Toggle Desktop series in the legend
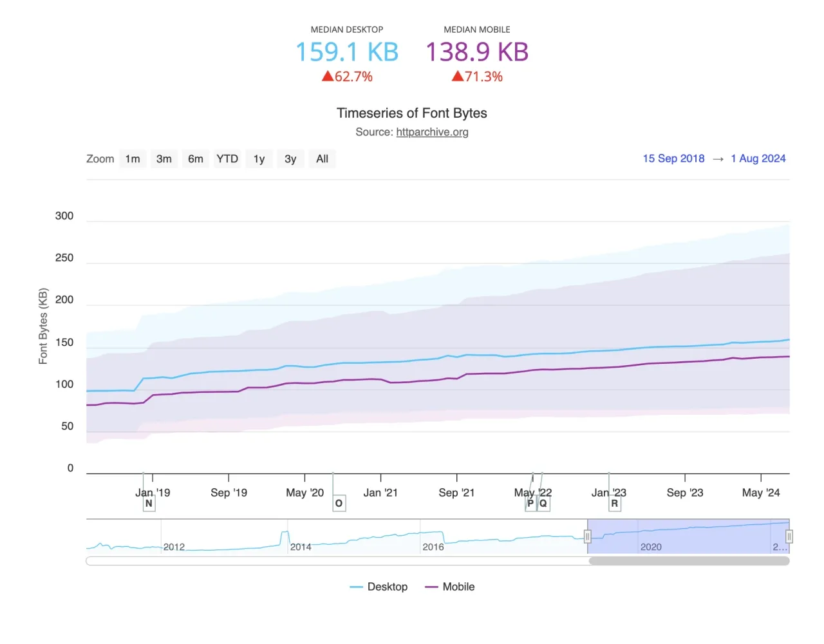 coord(379,587)
